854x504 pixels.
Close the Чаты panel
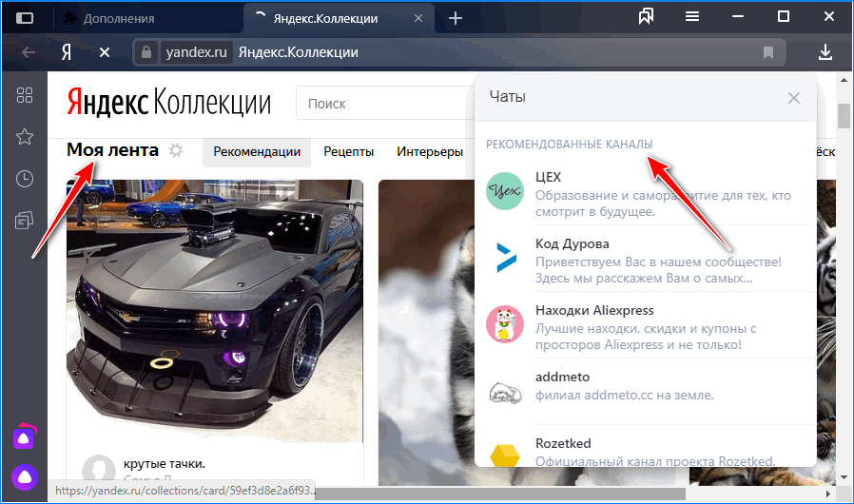pos(794,97)
